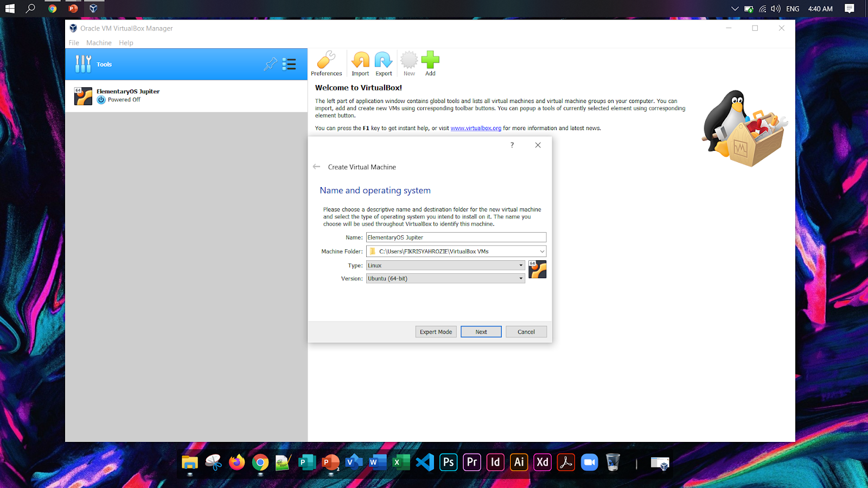Open the Help menu
868x488 pixels.
(126, 43)
